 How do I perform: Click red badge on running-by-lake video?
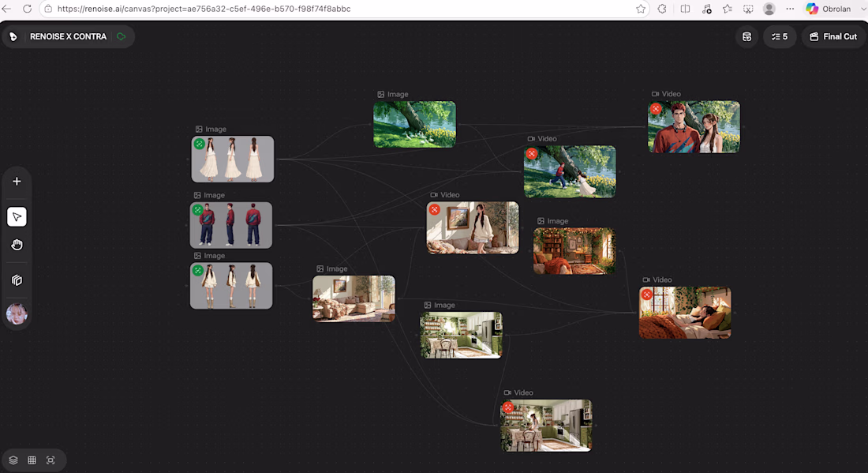(531, 153)
